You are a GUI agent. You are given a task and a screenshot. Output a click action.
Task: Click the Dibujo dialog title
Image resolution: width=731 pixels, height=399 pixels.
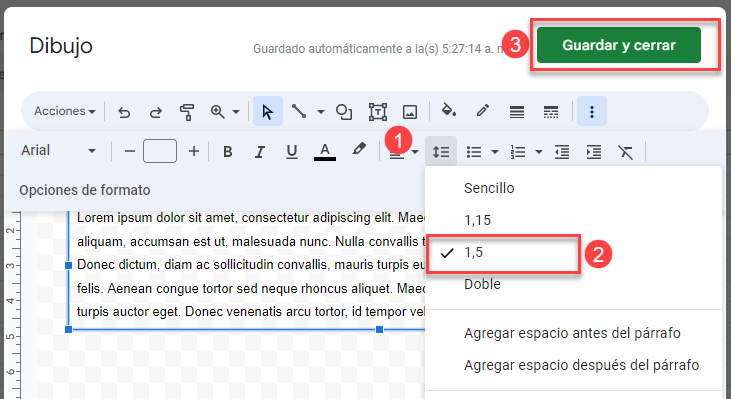61,46
